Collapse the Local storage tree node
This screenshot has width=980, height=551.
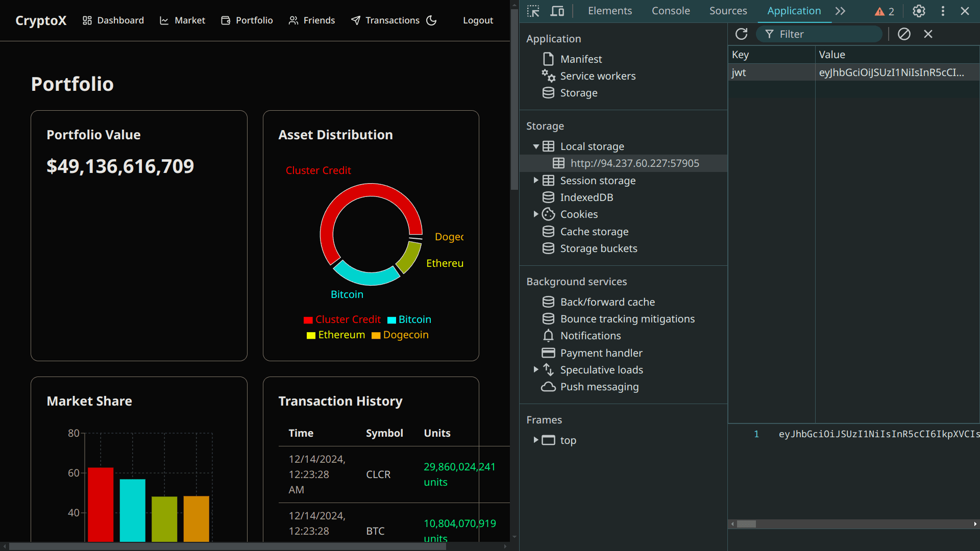[x=536, y=146]
